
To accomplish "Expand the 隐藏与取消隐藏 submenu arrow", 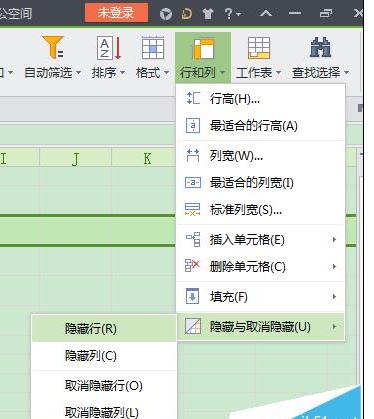I will pyautogui.click(x=334, y=327).
